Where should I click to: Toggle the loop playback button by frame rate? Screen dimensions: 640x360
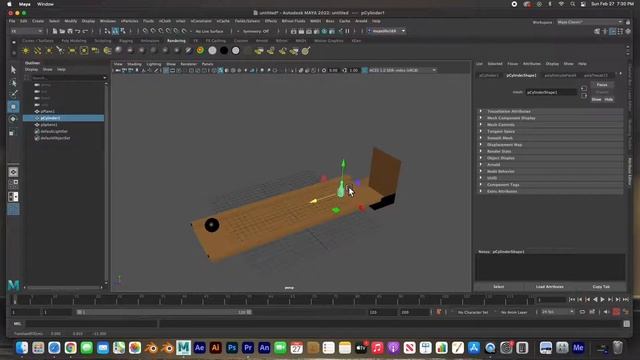582,312
